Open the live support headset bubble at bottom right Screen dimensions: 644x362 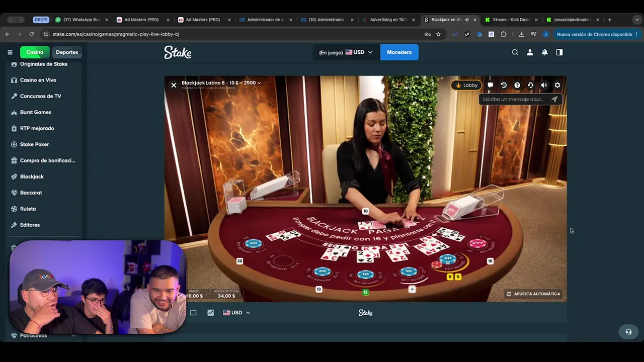pos(628,332)
